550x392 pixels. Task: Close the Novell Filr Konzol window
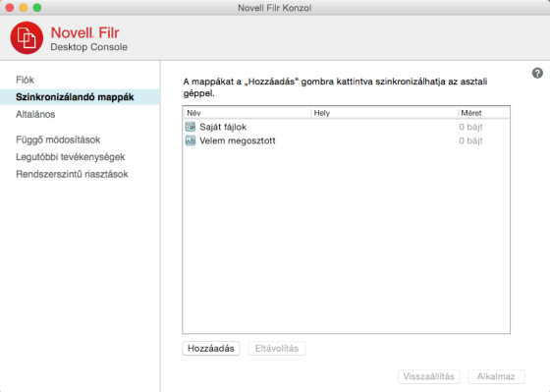[10, 8]
